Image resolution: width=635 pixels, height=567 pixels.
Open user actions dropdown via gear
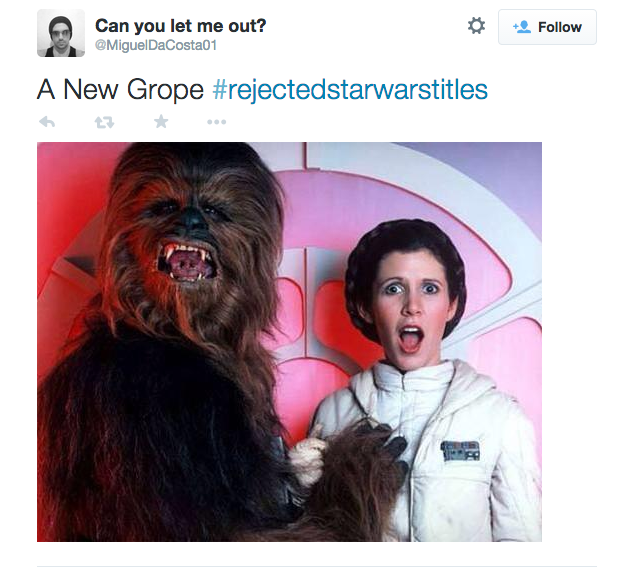pos(476,26)
